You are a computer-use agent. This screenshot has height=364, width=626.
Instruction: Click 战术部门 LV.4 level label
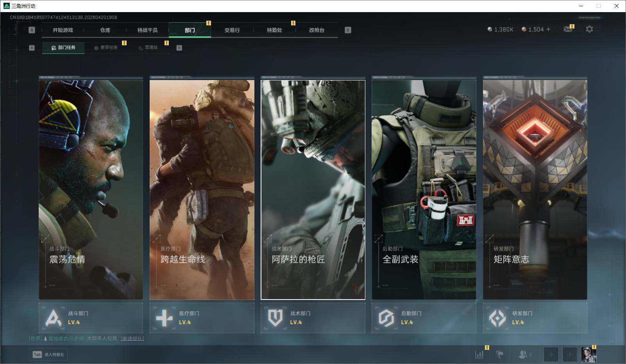coord(296,323)
